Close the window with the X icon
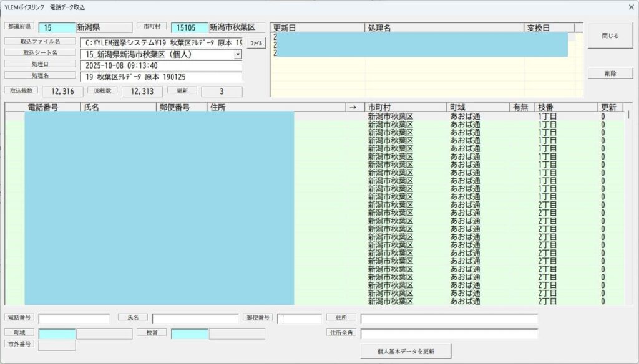639x364 pixels. pyautogui.click(x=630, y=7)
